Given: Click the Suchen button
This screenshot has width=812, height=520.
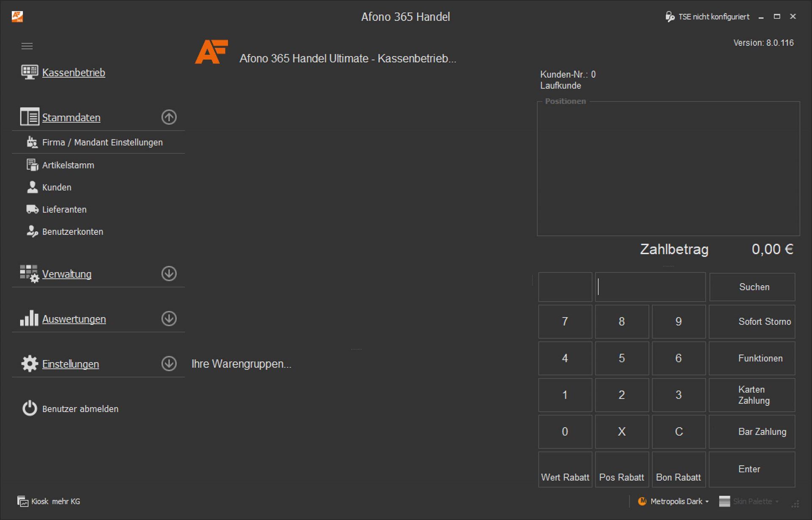Looking at the screenshot, I should (752, 287).
